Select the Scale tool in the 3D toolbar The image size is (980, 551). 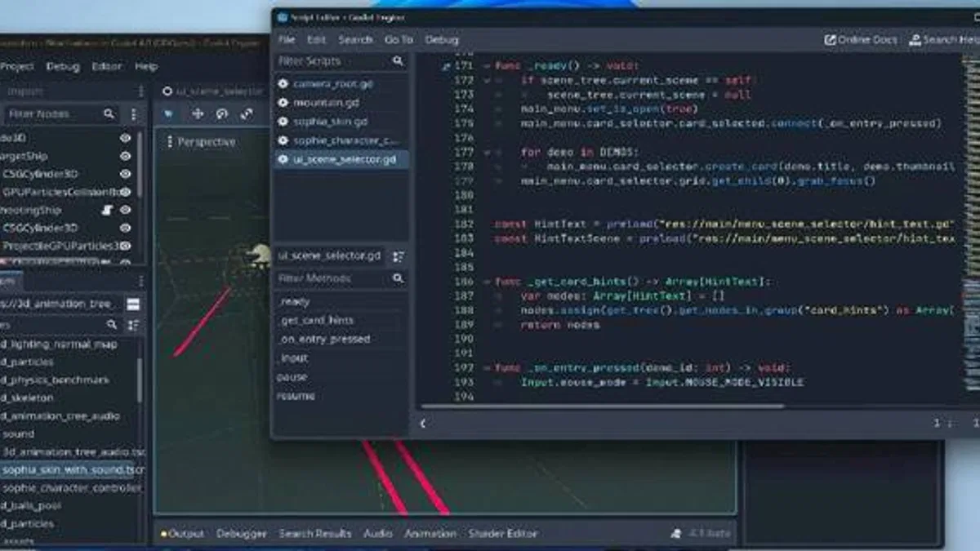(x=247, y=114)
